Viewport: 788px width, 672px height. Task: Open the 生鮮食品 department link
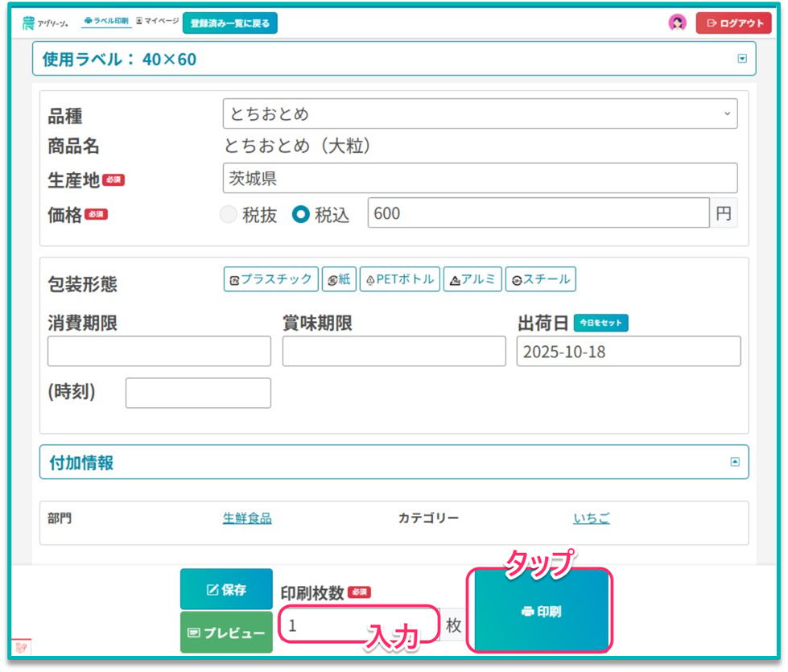[247, 518]
